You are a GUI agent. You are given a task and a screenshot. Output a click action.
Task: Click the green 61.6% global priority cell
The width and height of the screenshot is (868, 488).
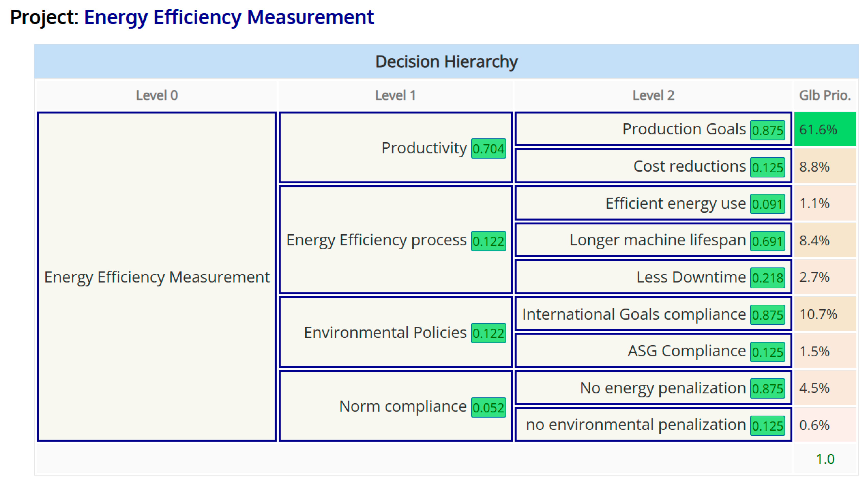825,130
